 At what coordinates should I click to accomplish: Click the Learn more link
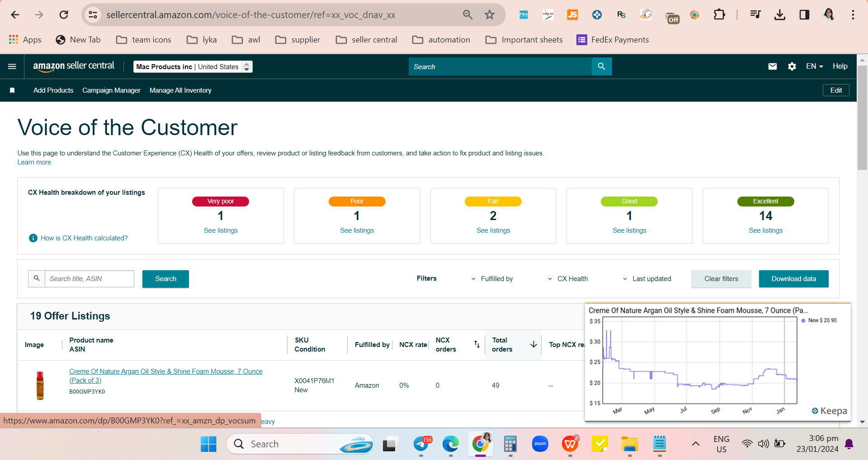(34, 162)
